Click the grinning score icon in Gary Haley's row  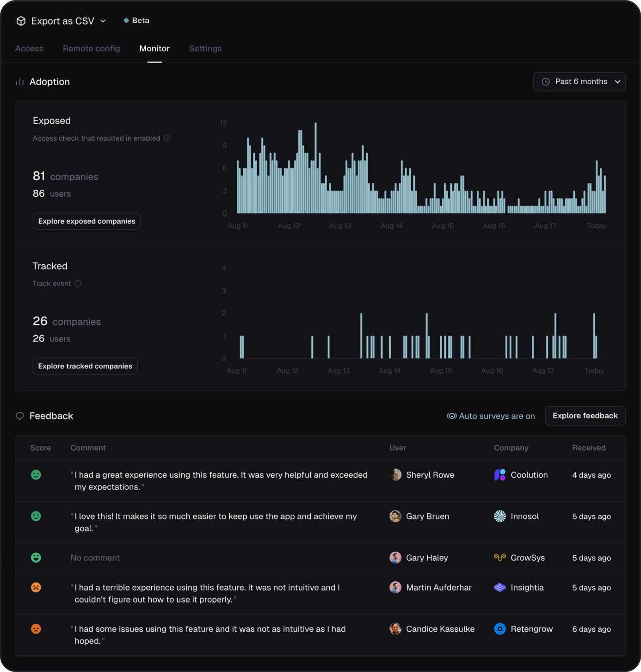pyautogui.click(x=36, y=558)
